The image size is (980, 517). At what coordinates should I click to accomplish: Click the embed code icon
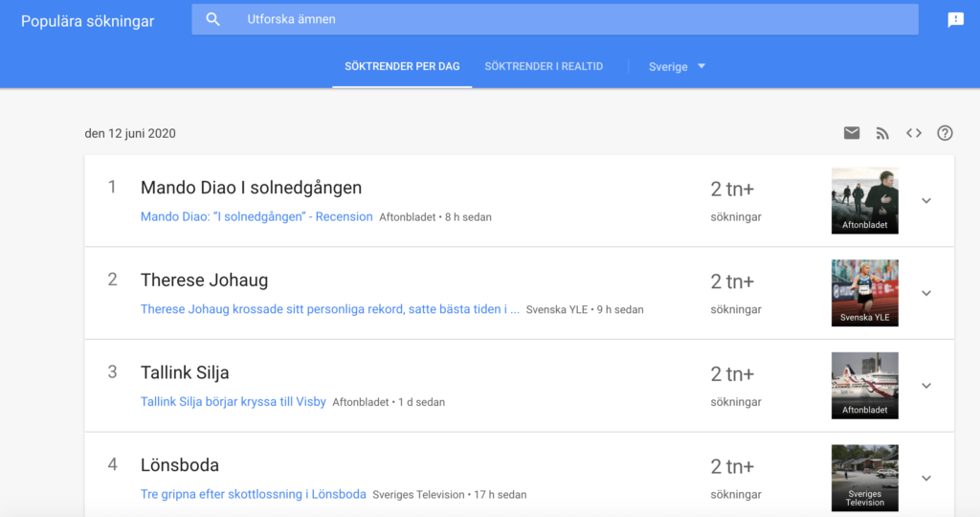coord(914,132)
